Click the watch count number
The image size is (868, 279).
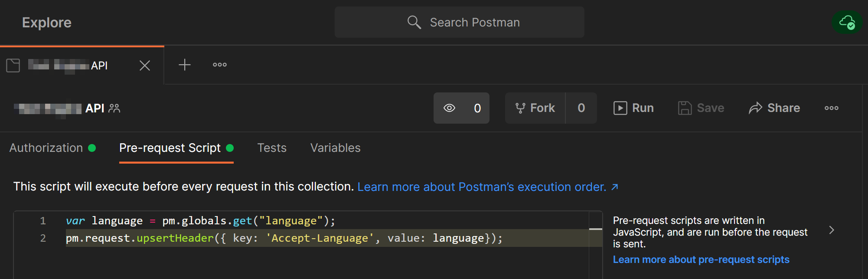[477, 108]
